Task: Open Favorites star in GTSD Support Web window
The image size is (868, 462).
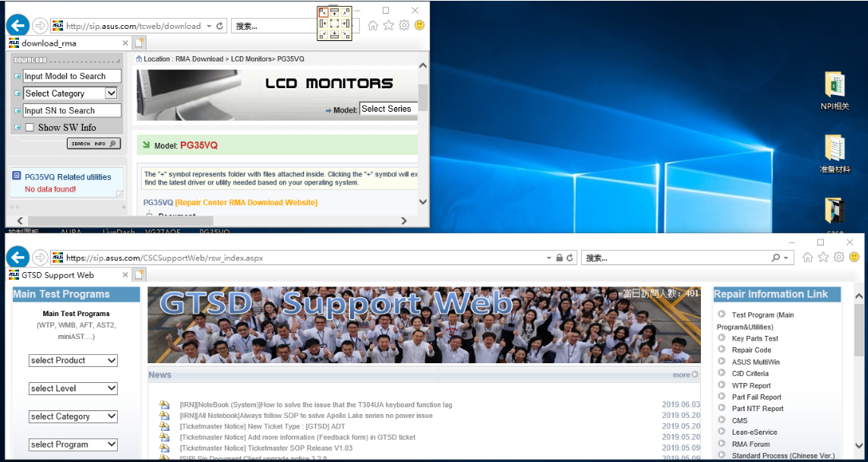Action: pyautogui.click(x=823, y=258)
